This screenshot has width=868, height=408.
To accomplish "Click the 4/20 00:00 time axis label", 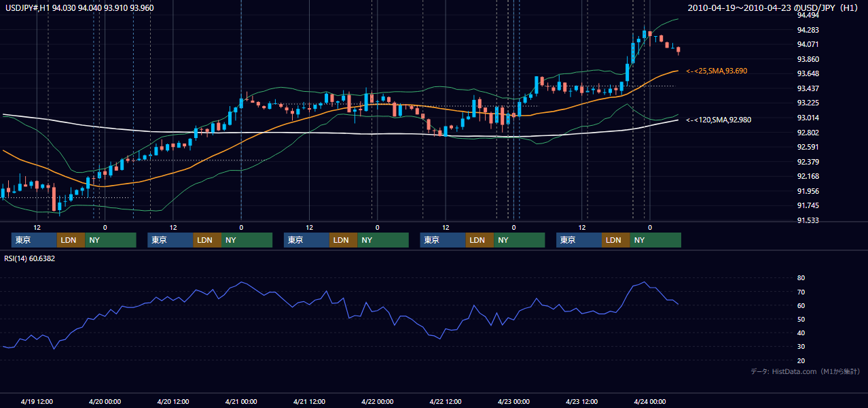I will pos(105,402).
